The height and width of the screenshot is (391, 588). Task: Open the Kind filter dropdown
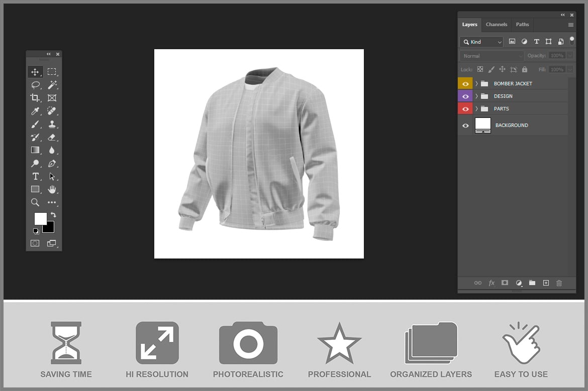pos(481,42)
